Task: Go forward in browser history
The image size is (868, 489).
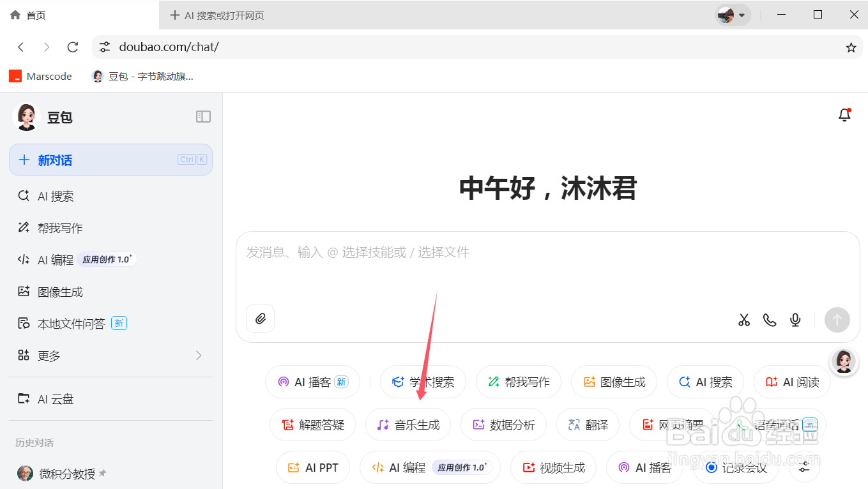Action: [47, 47]
